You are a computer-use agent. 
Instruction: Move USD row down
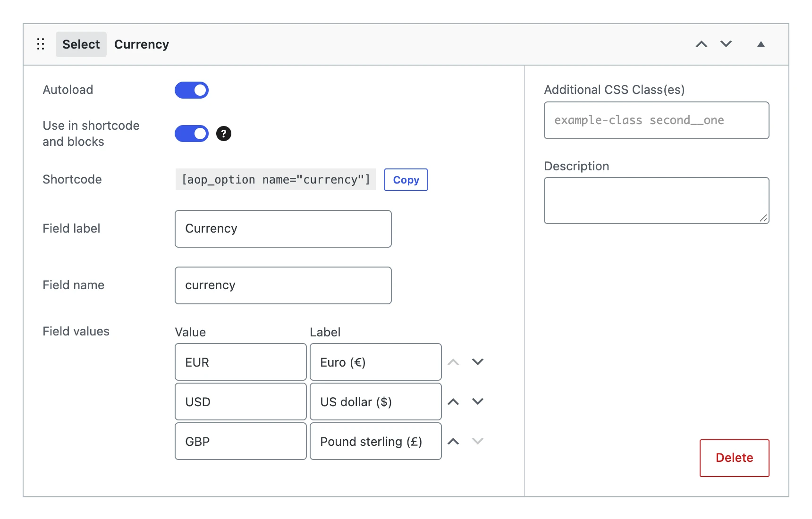(478, 402)
